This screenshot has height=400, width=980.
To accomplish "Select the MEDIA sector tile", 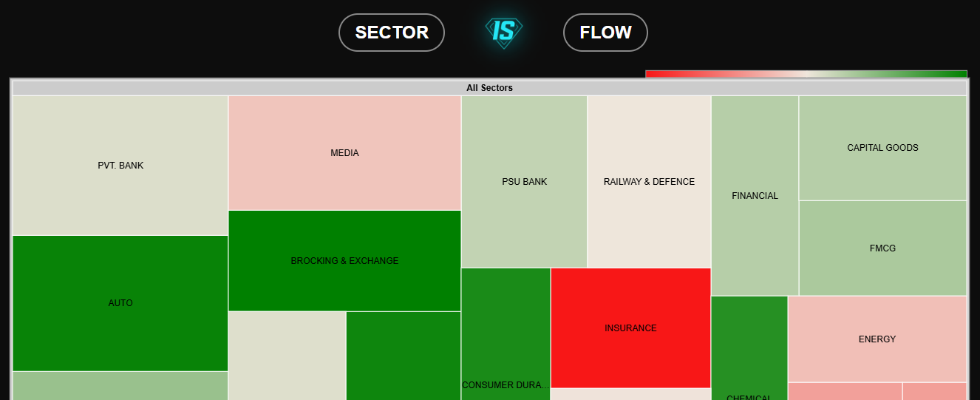I will point(344,153).
